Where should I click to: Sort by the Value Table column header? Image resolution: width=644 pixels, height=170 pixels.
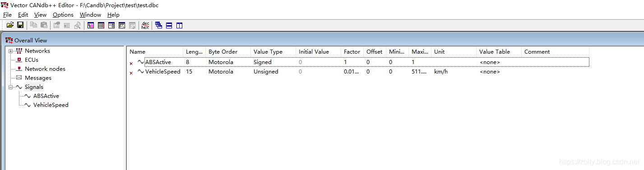(499, 52)
